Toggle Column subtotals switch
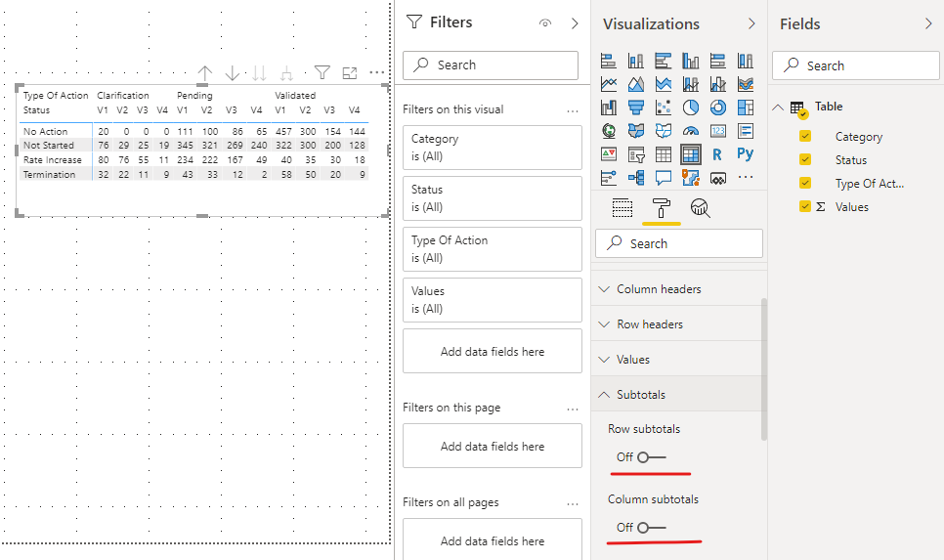The width and height of the screenshot is (944, 560). click(651, 528)
